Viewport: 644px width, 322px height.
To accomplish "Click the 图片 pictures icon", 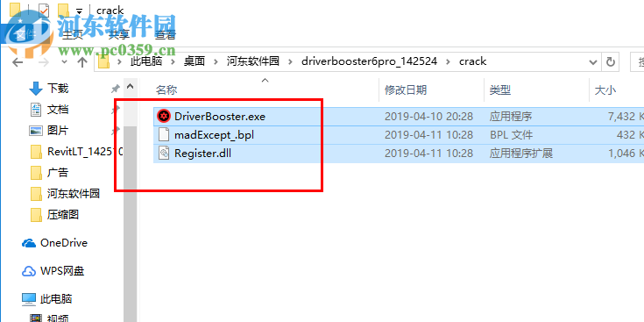I will tap(36, 131).
